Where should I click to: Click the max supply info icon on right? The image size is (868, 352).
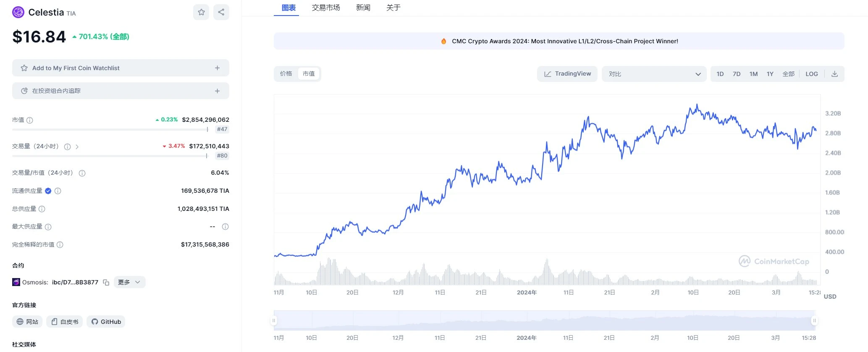click(225, 227)
